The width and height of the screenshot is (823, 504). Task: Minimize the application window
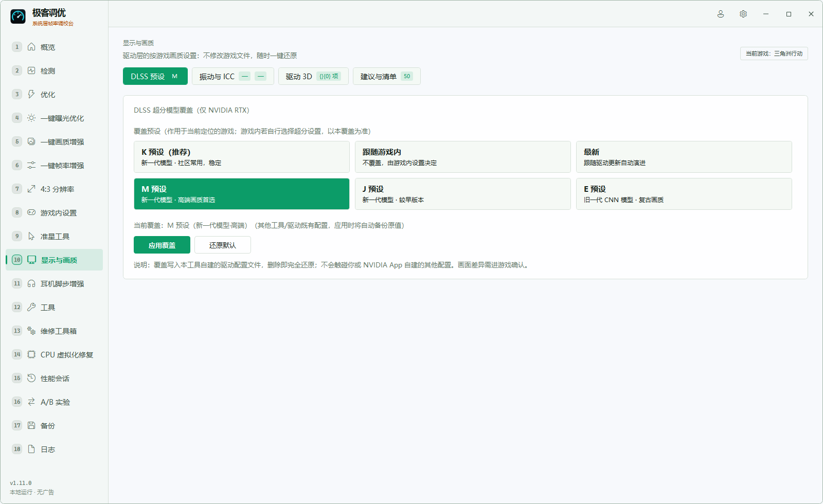(x=766, y=14)
